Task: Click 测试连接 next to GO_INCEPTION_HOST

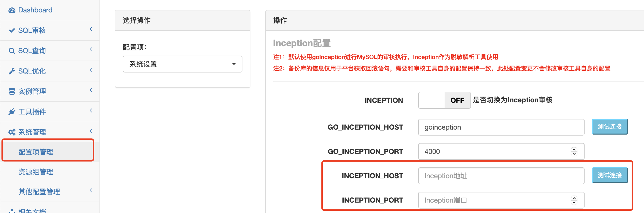Action: point(610,127)
